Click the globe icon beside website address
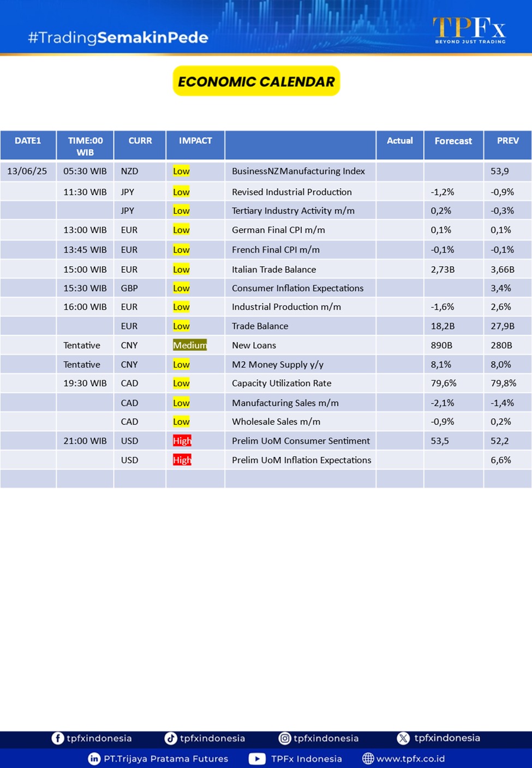Screen dimensions: 532x768 coord(368,759)
